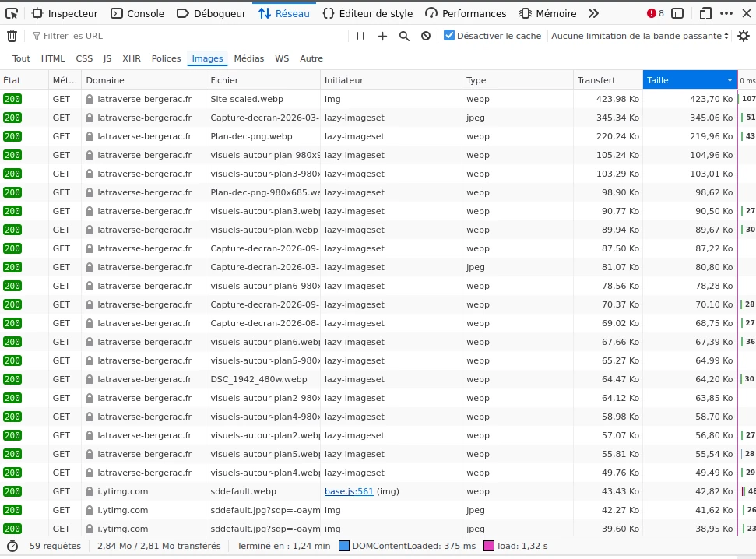Open the bandwidth throttling dropdown
Image resolution: width=756 pixels, height=559 pixels.
click(x=640, y=36)
